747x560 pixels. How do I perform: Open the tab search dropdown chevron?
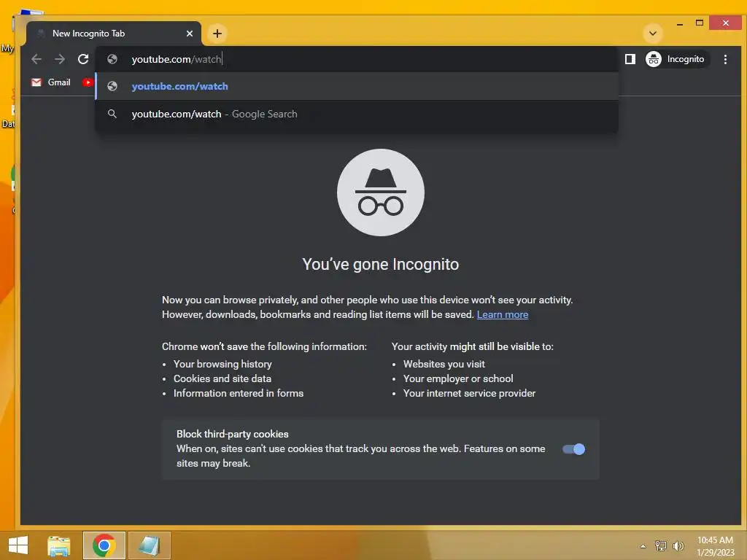tap(653, 34)
